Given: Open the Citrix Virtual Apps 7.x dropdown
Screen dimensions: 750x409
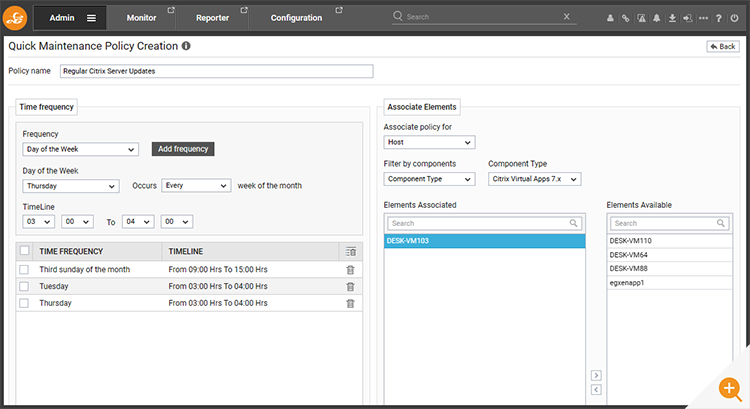Looking at the screenshot, I should [x=535, y=179].
